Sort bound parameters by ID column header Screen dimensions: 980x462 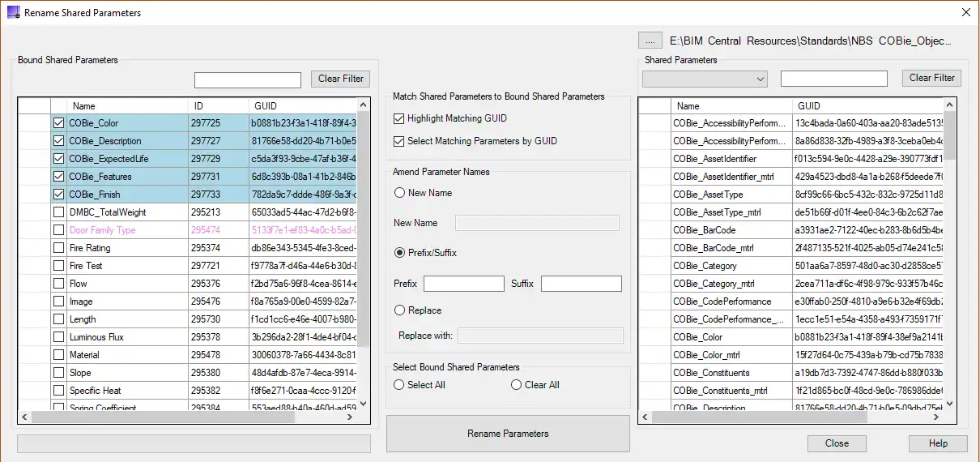218,106
